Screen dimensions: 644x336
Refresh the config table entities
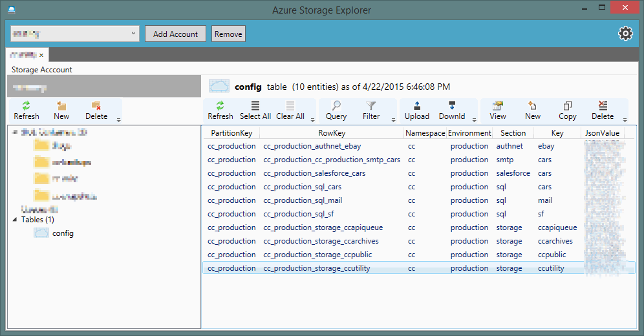[x=220, y=110]
